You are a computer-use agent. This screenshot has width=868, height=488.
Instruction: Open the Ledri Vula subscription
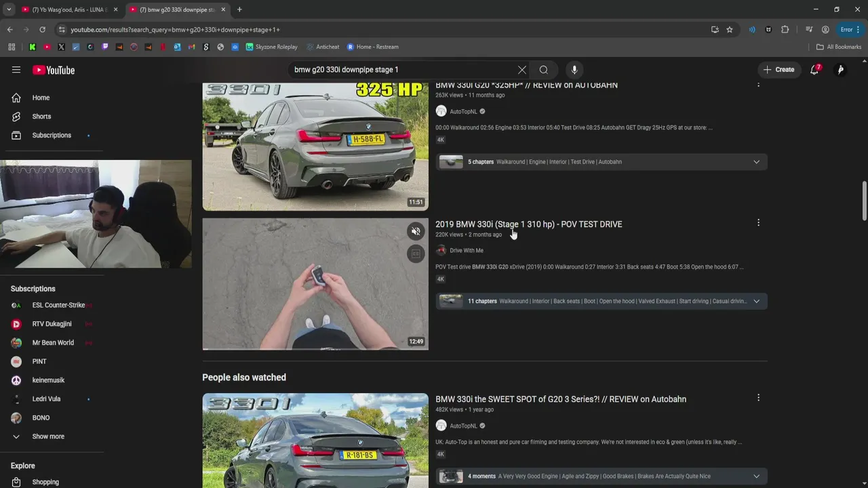tap(46, 399)
